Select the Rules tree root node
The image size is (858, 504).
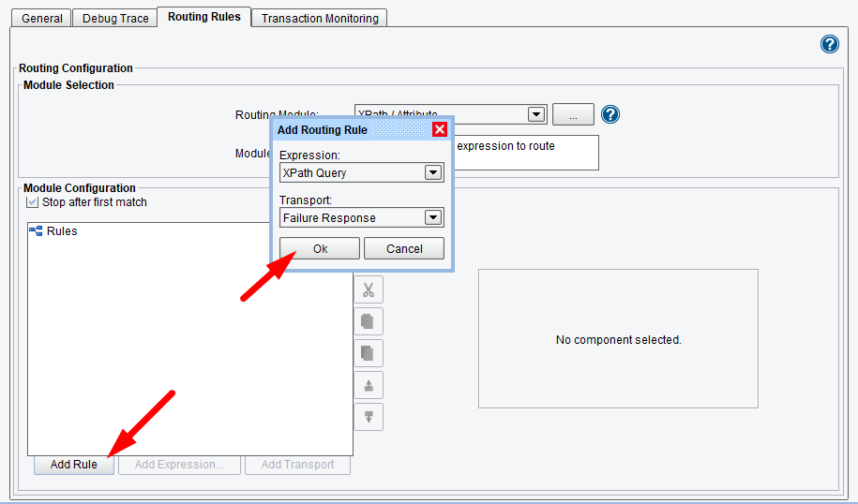tap(62, 231)
